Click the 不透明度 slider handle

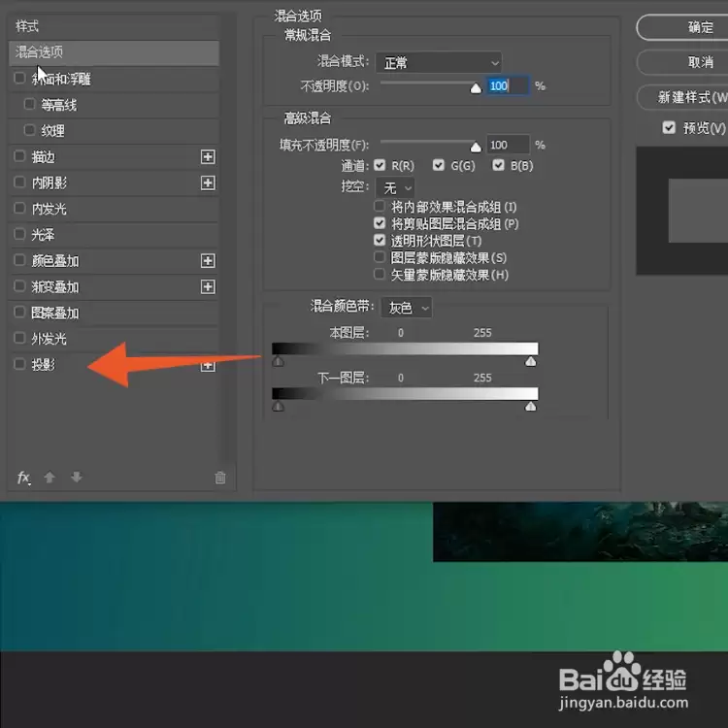pyautogui.click(x=476, y=88)
